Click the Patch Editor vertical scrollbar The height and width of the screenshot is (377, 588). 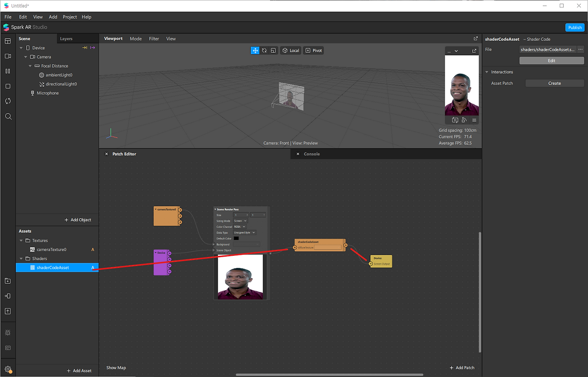pyautogui.click(x=480, y=292)
